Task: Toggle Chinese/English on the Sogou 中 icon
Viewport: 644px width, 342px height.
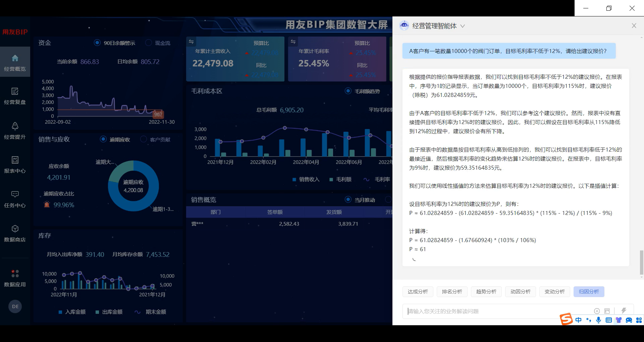Action: 578,320
